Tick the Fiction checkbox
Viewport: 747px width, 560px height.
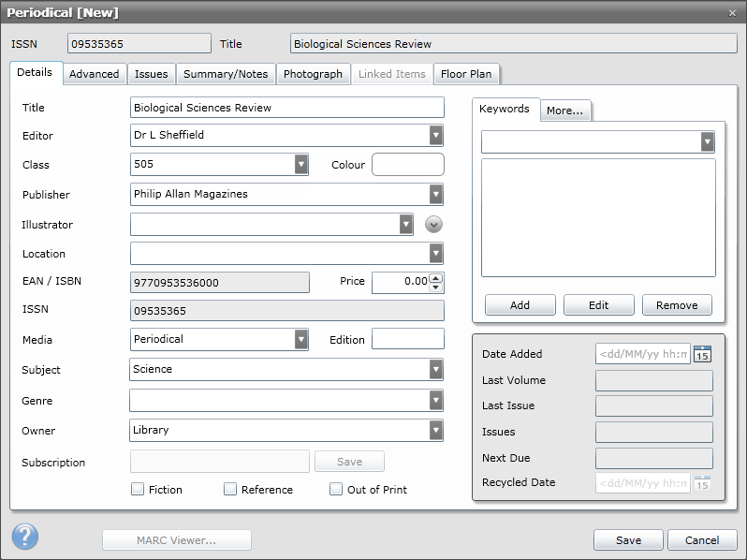pyautogui.click(x=138, y=489)
